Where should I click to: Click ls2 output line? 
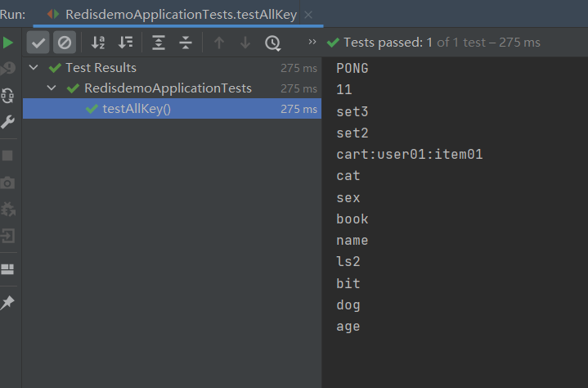pyautogui.click(x=348, y=262)
